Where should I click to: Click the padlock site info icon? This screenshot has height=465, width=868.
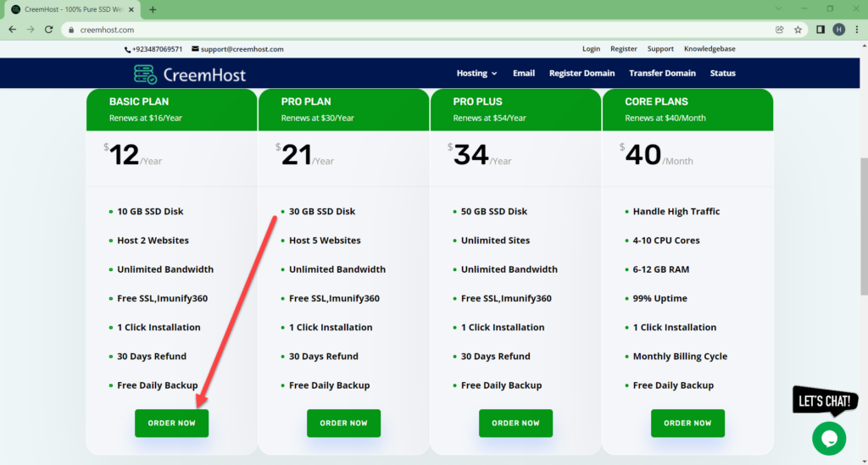[x=71, y=30]
